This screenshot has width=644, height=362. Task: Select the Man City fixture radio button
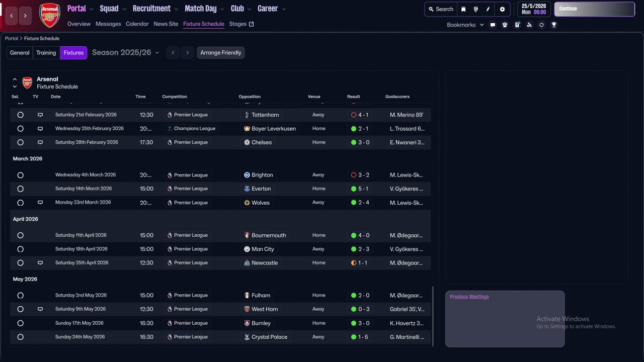[x=20, y=249]
